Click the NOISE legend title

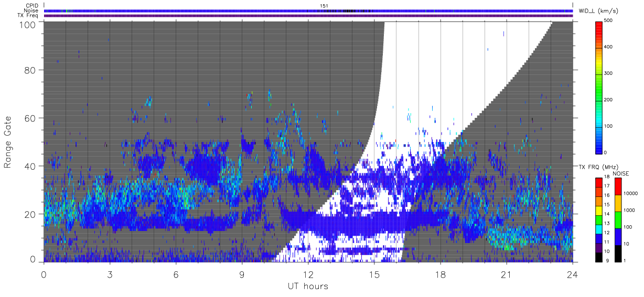(621, 173)
